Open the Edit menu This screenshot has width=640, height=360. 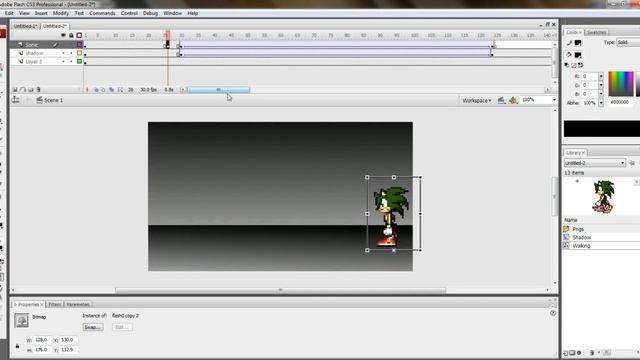(9, 13)
